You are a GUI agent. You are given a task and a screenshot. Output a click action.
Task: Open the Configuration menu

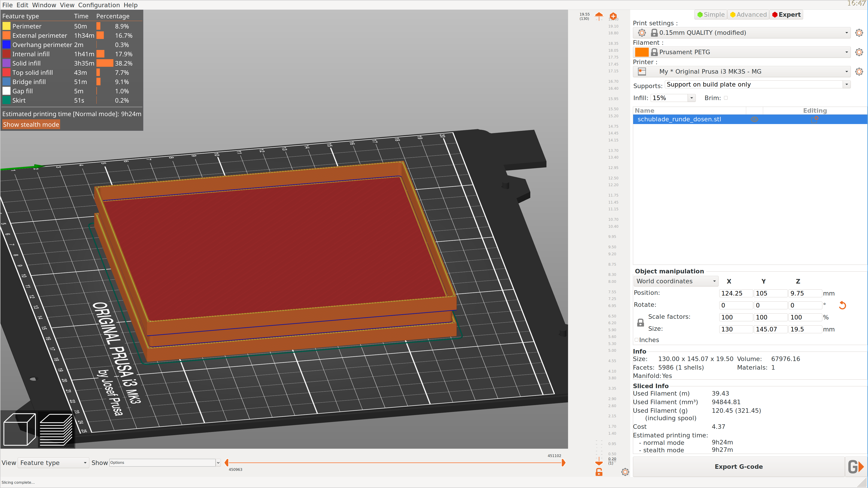[x=99, y=5]
